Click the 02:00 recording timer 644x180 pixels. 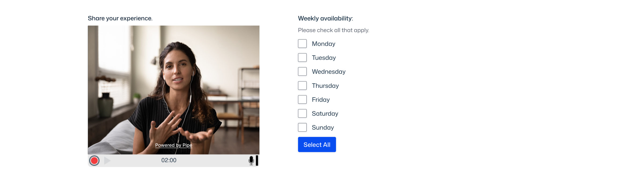tap(169, 160)
